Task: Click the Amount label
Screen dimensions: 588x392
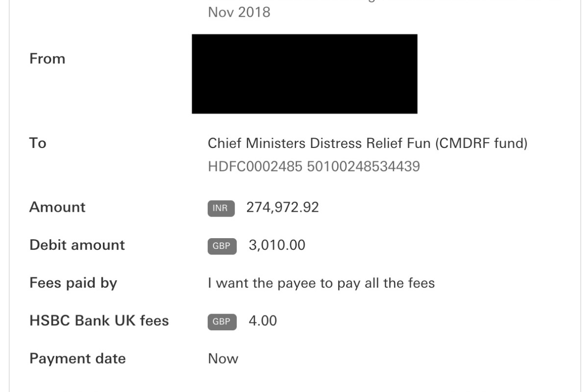Action: (57, 207)
